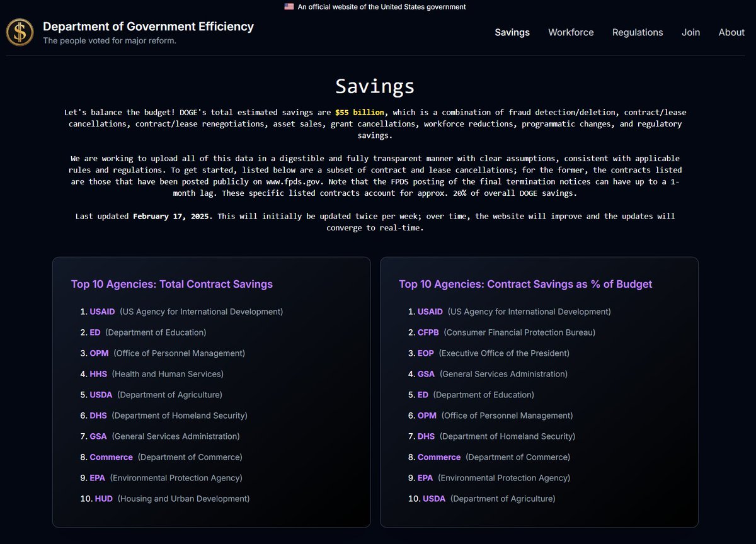The width and height of the screenshot is (756, 544).
Task: Click the Savings page heading
Action: coord(375,86)
